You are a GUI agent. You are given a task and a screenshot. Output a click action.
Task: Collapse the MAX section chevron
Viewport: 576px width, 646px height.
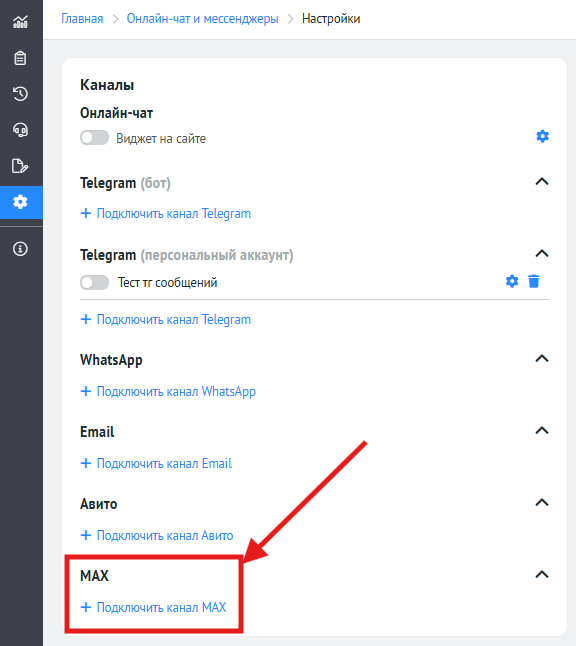click(x=542, y=574)
